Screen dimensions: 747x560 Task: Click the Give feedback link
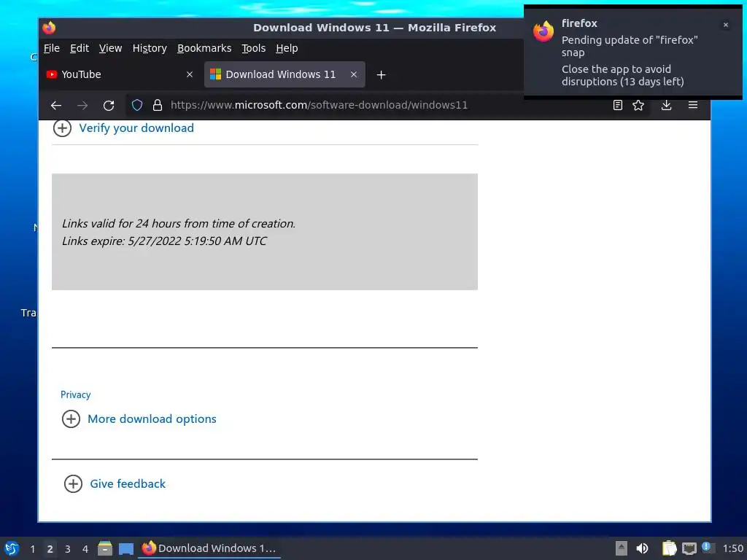(128, 484)
